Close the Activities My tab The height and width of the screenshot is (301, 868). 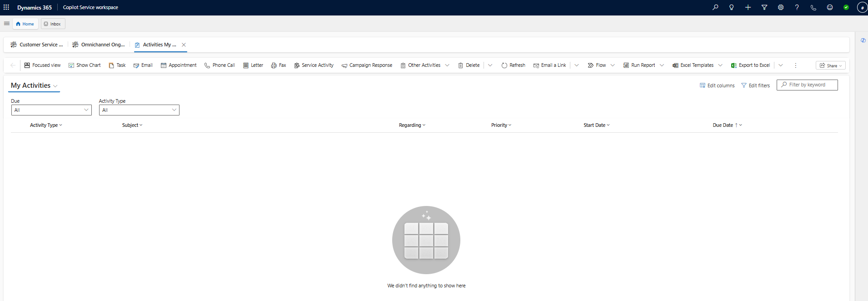tap(184, 45)
